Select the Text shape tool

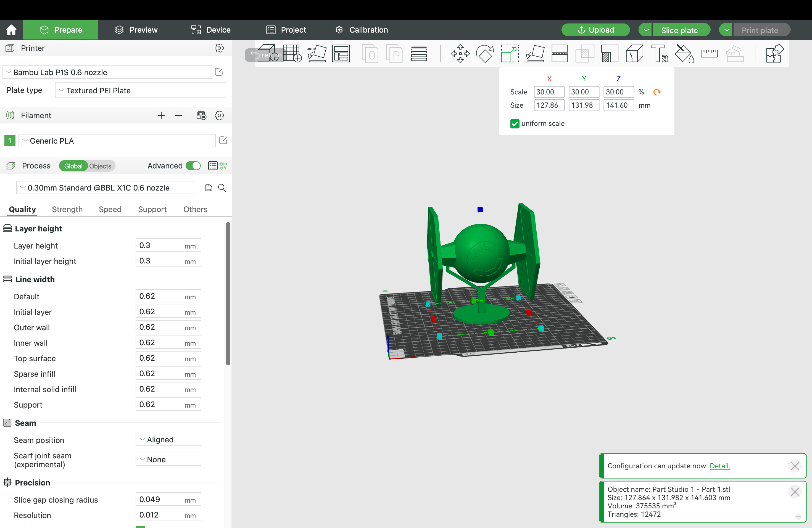coord(660,54)
